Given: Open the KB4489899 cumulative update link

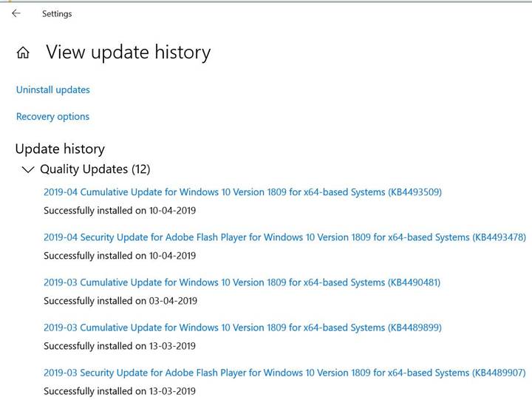Looking at the screenshot, I should coord(242,328).
